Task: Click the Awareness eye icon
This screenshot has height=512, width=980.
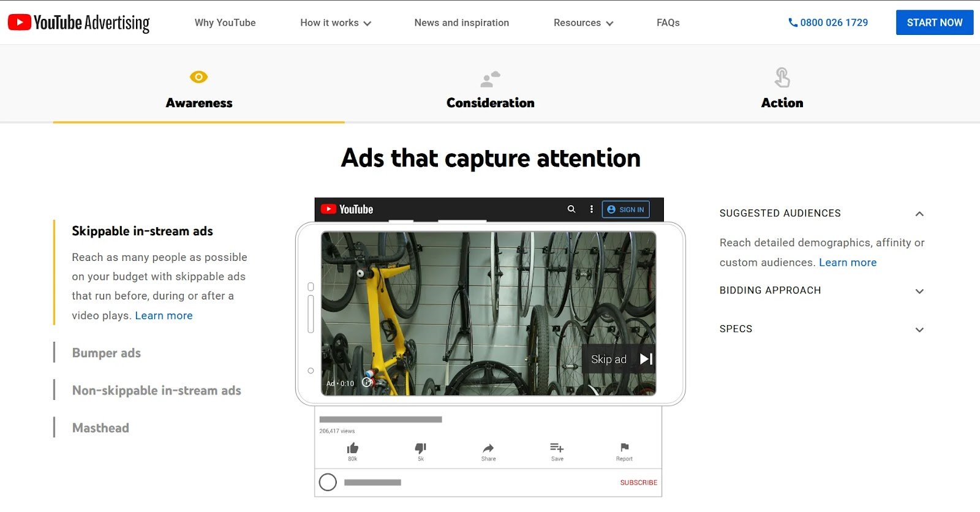Action: tap(198, 77)
